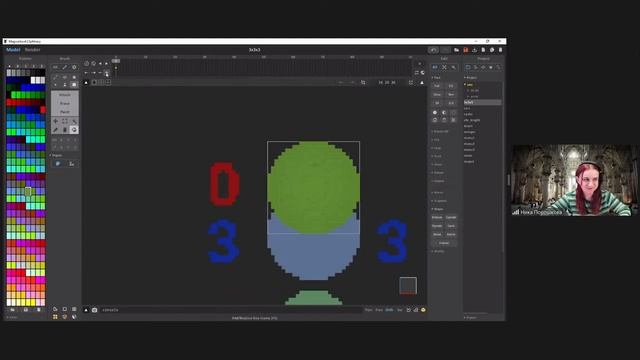This screenshot has height=360, width=640.
Task: Select the color picker eyedropper tool
Action: tap(56, 130)
